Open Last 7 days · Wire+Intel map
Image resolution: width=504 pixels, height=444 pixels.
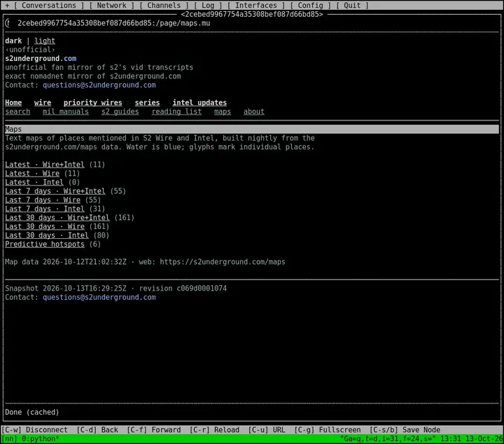pos(55,191)
